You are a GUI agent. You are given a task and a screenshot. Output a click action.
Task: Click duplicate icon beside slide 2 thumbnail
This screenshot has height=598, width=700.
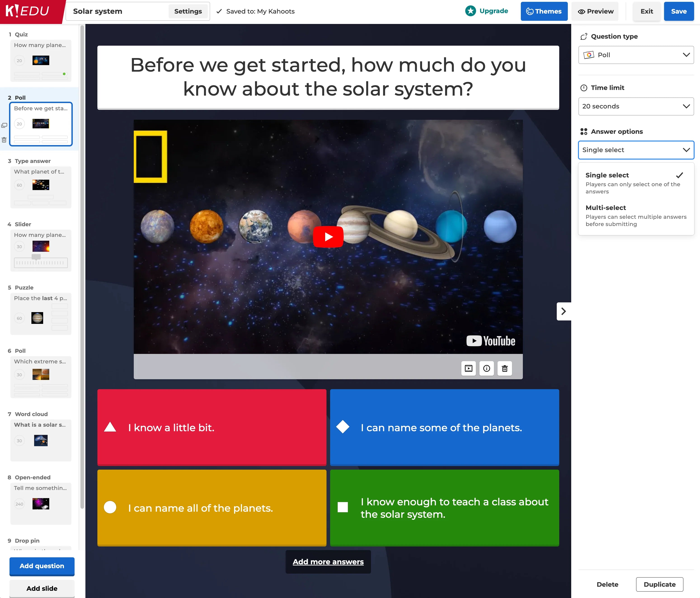(4, 125)
